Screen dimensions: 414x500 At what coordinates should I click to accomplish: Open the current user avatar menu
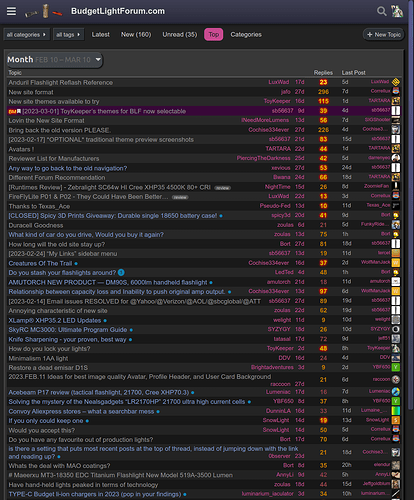tap(397, 11)
